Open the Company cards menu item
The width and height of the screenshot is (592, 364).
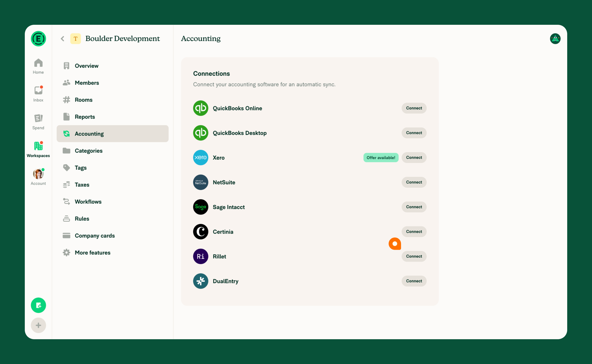pos(113,236)
